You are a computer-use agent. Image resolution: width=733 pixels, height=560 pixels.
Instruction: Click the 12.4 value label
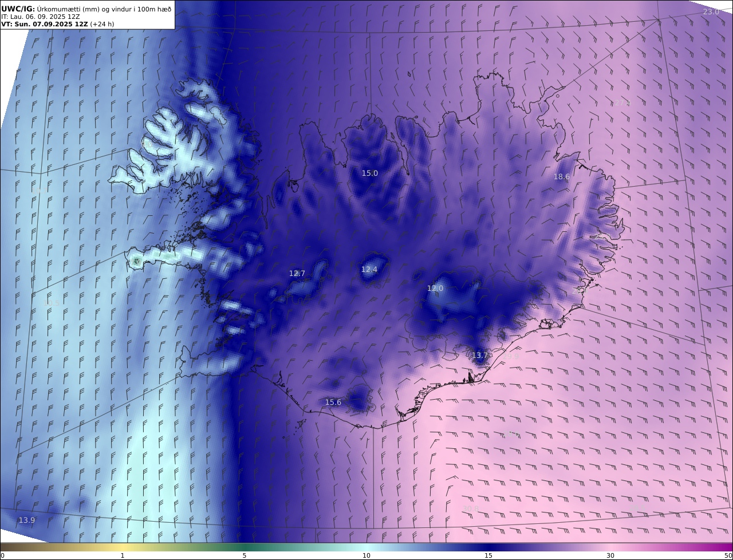click(369, 270)
